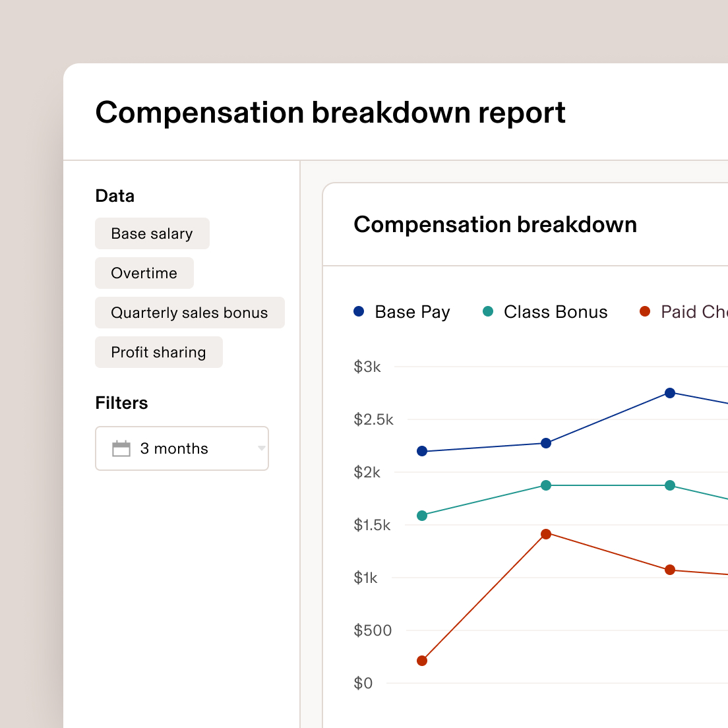Open the Data section in the sidebar
The height and width of the screenshot is (728, 728).
click(115, 195)
